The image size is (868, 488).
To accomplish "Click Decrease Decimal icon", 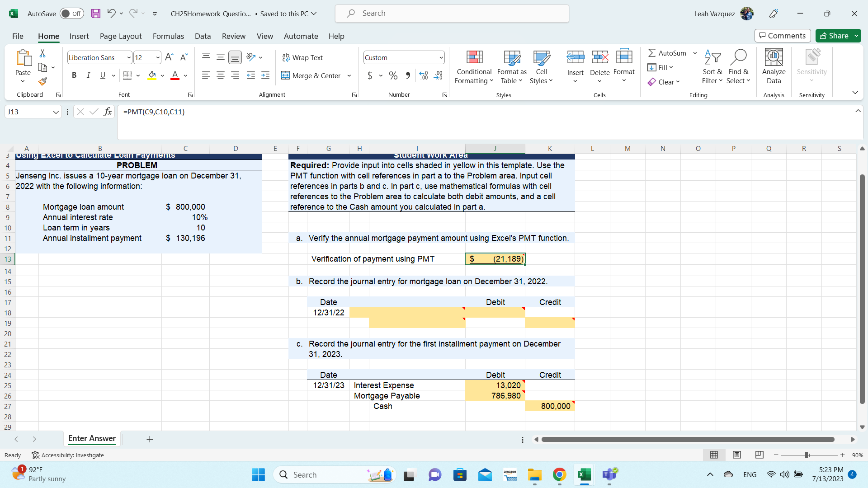I will [438, 75].
